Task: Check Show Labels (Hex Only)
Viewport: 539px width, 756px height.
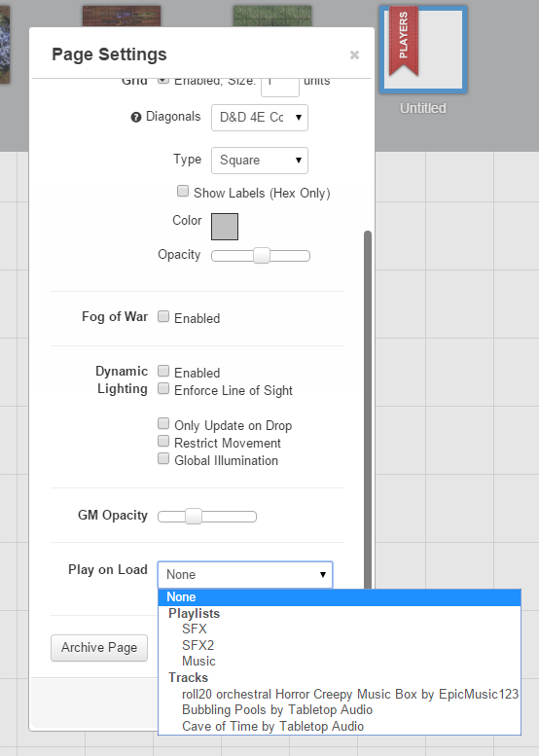Action: 183,191
